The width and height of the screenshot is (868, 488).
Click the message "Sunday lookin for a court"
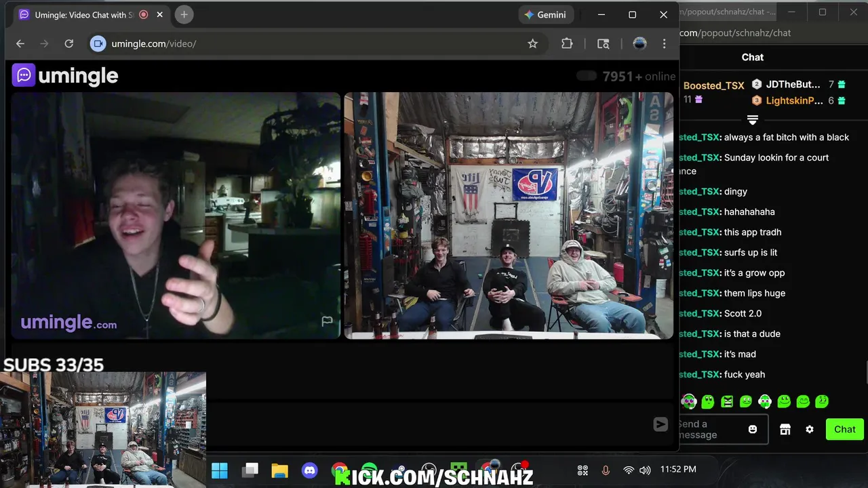(x=776, y=157)
